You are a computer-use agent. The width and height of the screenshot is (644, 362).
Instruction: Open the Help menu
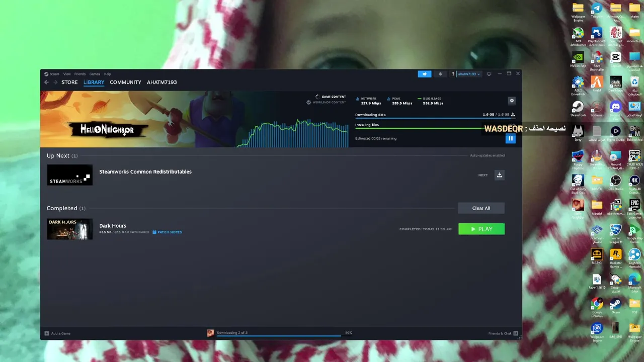(x=107, y=74)
